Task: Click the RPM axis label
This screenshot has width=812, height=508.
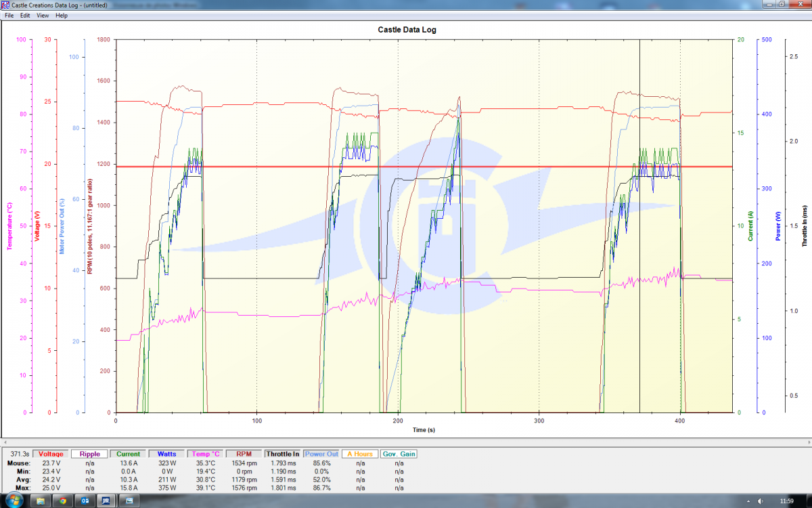Action: (89, 226)
